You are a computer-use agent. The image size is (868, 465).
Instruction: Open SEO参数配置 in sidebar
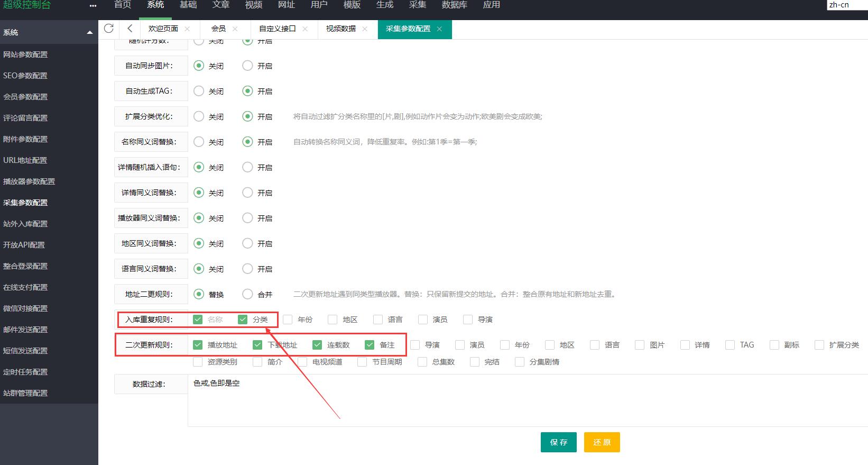25,76
